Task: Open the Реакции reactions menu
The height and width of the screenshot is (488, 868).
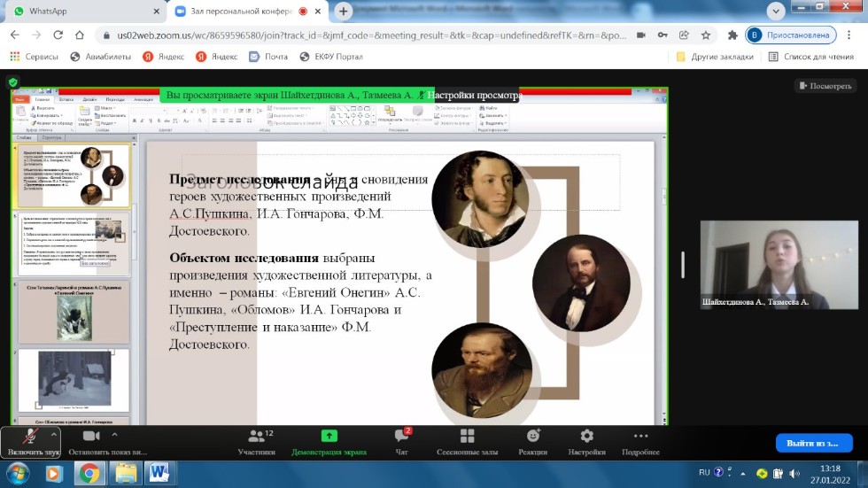Action: (x=532, y=443)
